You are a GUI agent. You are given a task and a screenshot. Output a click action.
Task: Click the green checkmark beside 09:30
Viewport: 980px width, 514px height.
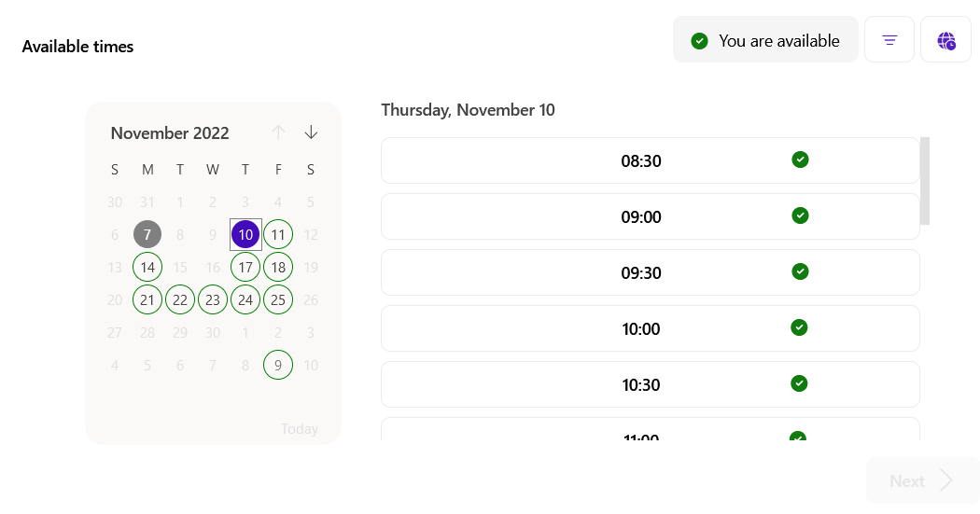click(x=800, y=271)
